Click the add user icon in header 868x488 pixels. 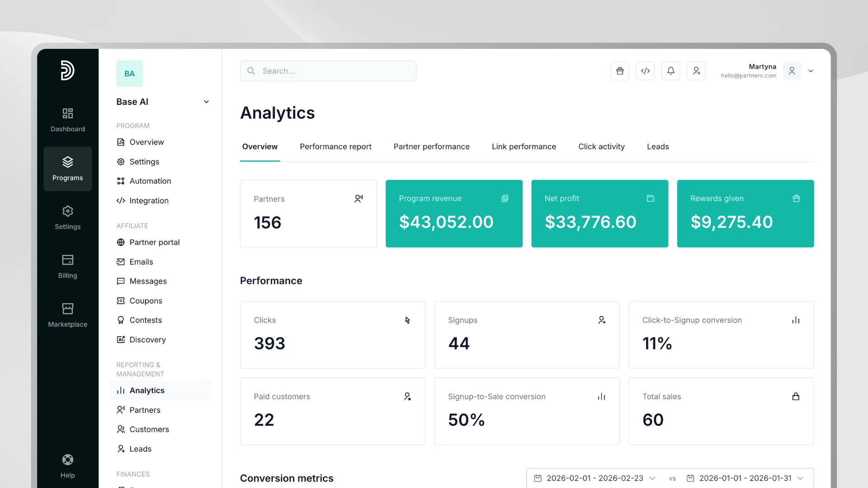(696, 71)
